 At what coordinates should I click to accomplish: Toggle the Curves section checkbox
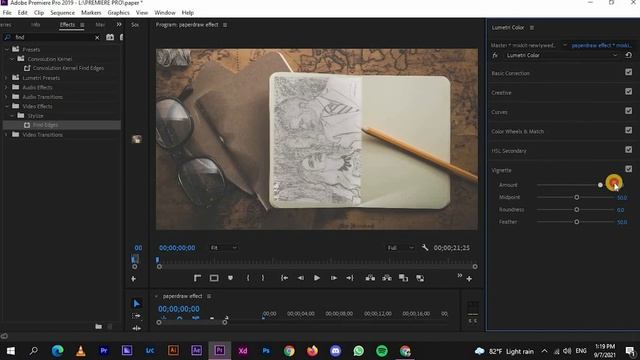(629, 111)
